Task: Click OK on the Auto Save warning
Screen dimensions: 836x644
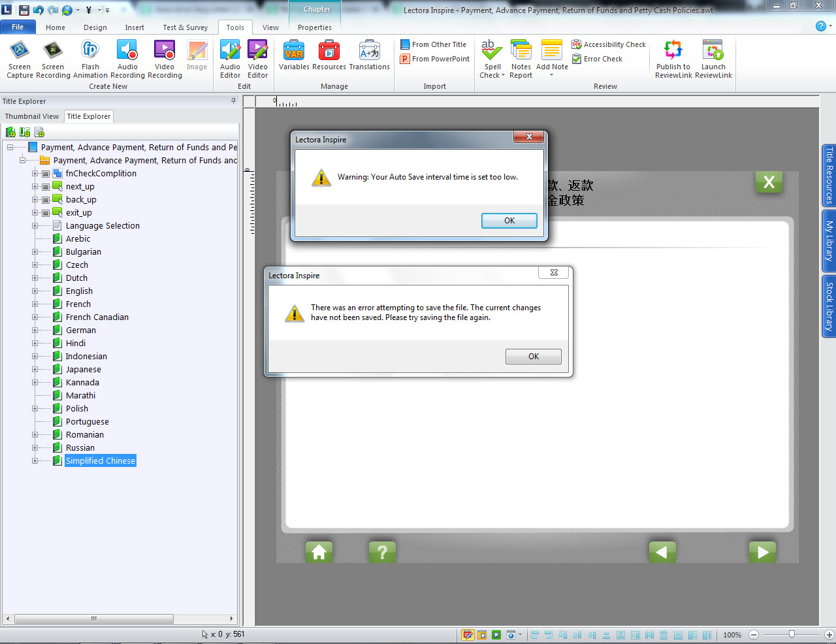Action: click(x=509, y=221)
